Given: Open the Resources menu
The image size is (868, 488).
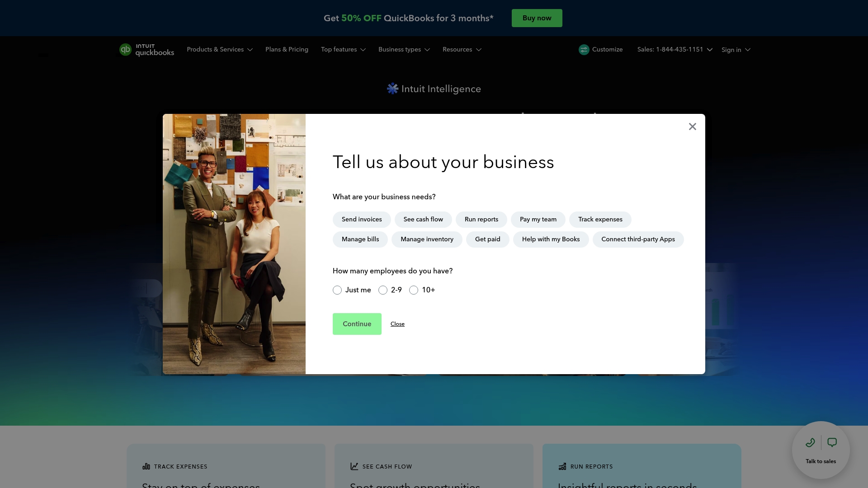Looking at the screenshot, I should (462, 50).
